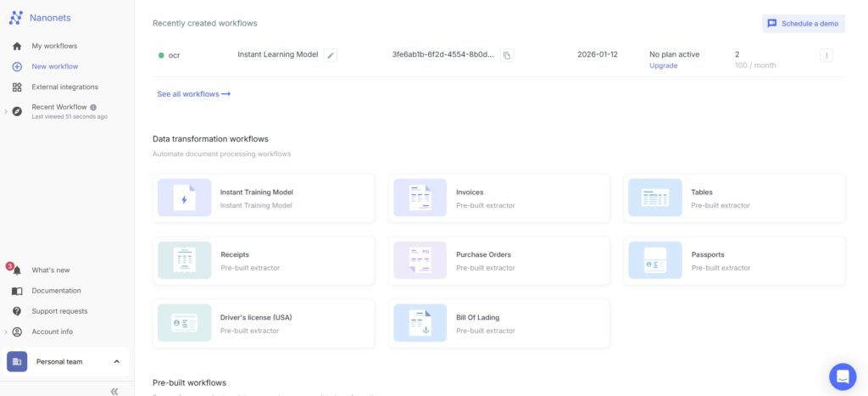Viewport: 868px width, 396px height.
Task: Follow See all workflows link
Action: (194, 94)
